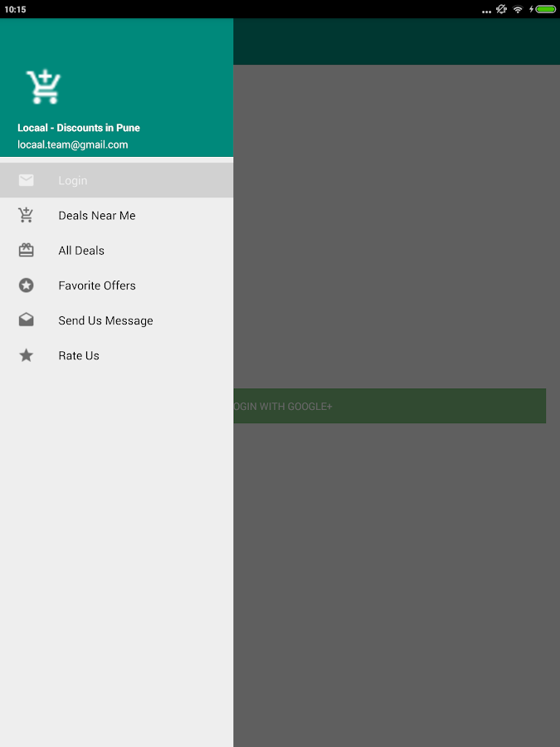Tap the cart icon beside Deals Near Me
The width and height of the screenshot is (560, 747).
[x=26, y=215]
